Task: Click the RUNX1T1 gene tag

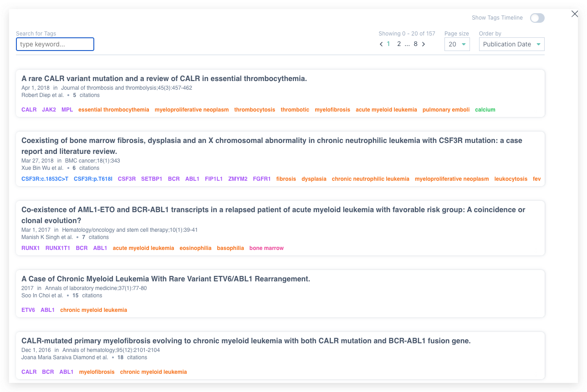Action: pyautogui.click(x=58, y=248)
